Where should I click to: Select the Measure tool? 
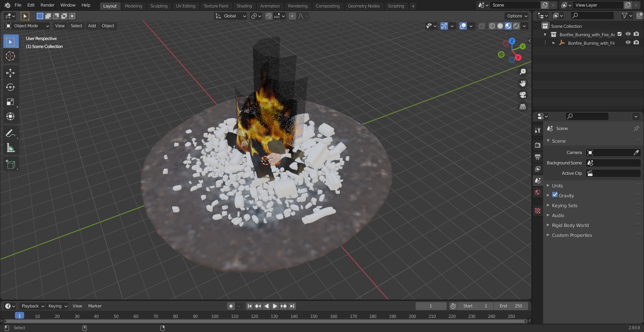(10, 148)
